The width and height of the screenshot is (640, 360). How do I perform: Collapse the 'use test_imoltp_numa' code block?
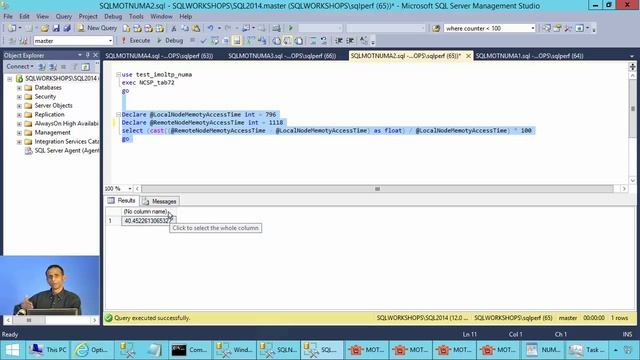pyautogui.click(x=118, y=75)
